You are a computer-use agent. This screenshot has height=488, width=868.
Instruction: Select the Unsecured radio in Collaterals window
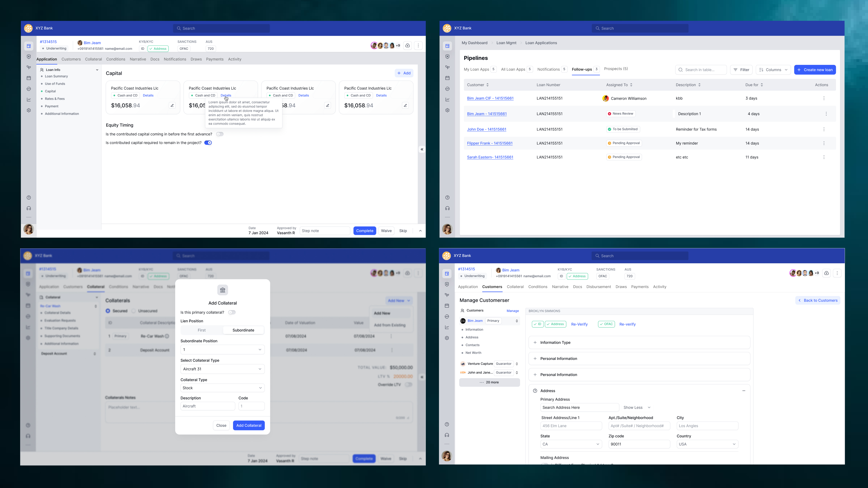(x=134, y=311)
